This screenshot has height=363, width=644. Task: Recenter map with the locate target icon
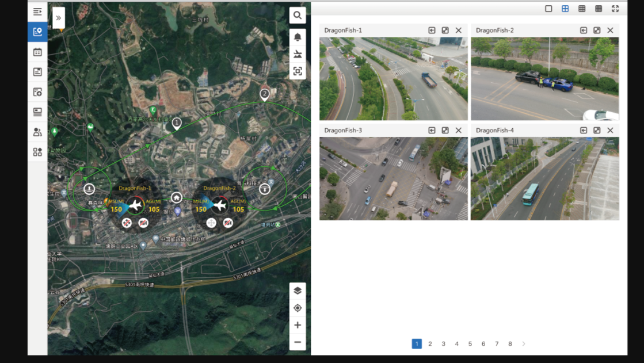(x=297, y=308)
